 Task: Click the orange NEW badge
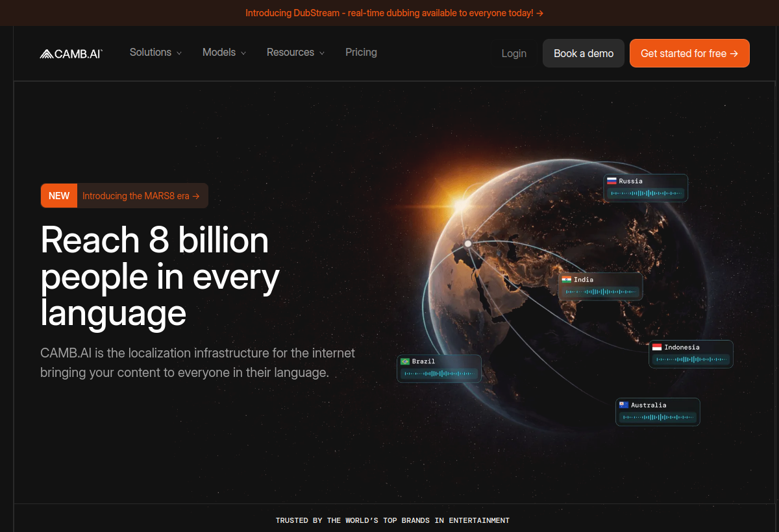(59, 195)
